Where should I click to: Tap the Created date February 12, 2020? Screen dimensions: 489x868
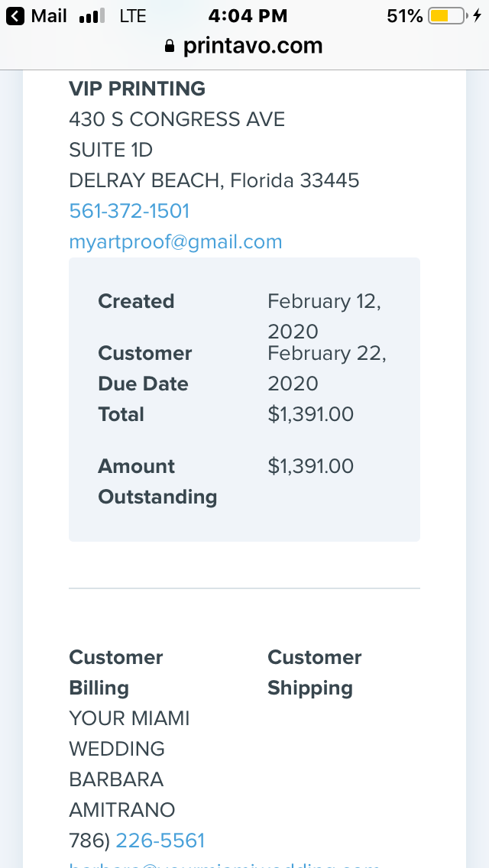(x=325, y=316)
